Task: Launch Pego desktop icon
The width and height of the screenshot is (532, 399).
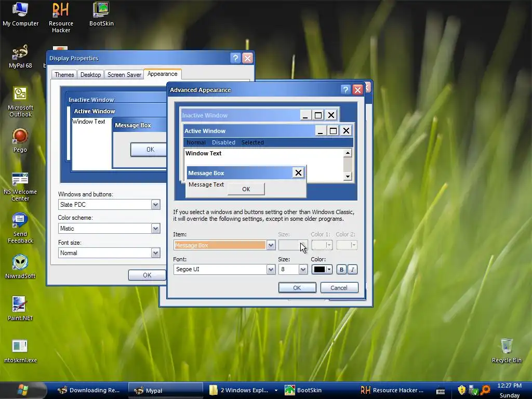Action: (20, 140)
